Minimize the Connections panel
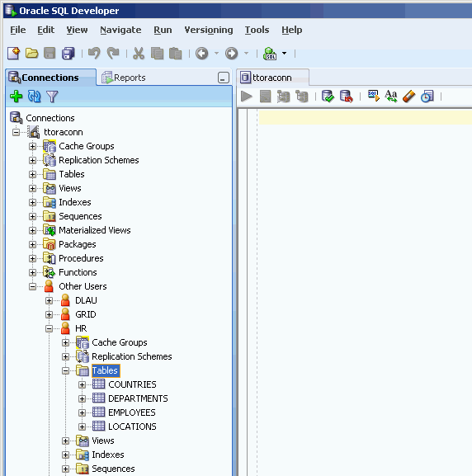 (224, 78)
